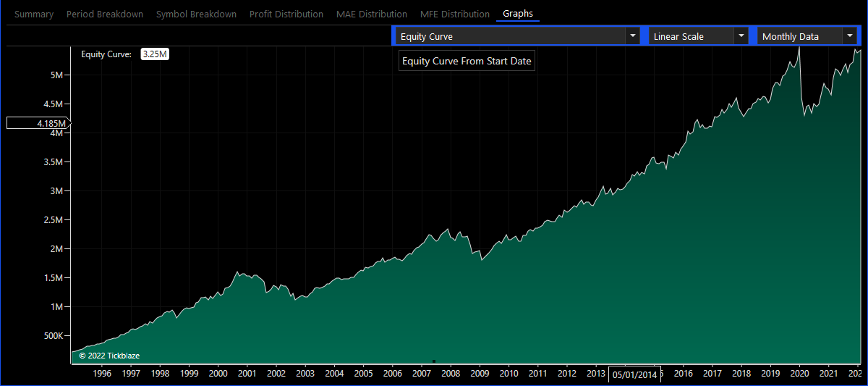868x386 pixels.
Task: Expand the Equity Curve dropdown arrow
Action: [633, 36]
